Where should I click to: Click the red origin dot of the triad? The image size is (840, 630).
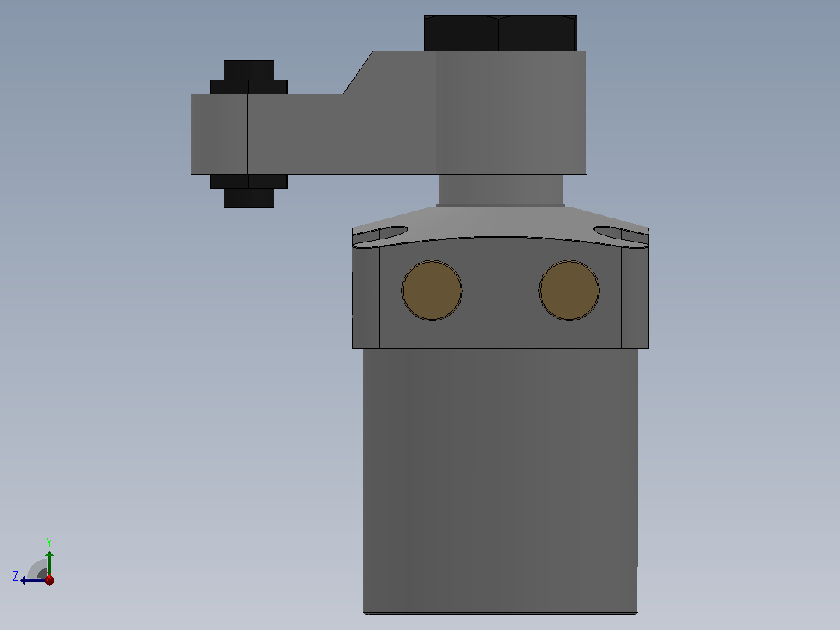click(49, 579)
